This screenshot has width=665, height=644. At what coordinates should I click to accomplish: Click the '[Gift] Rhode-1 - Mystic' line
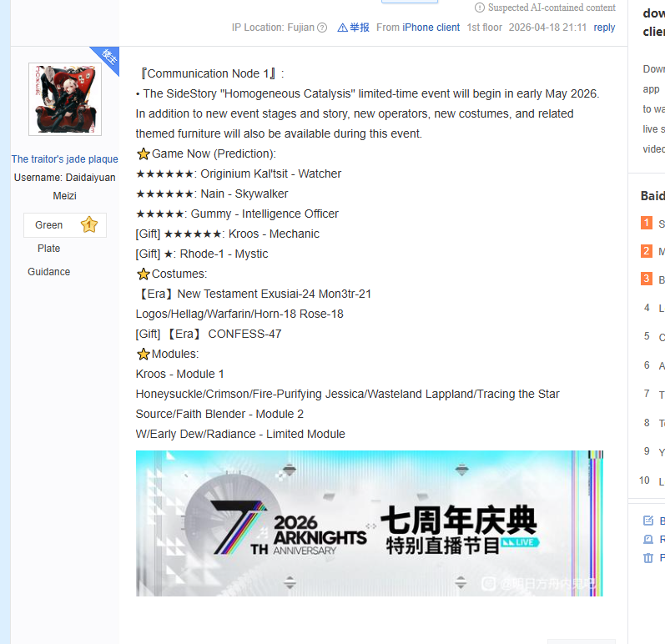click(x=202, y=254)
